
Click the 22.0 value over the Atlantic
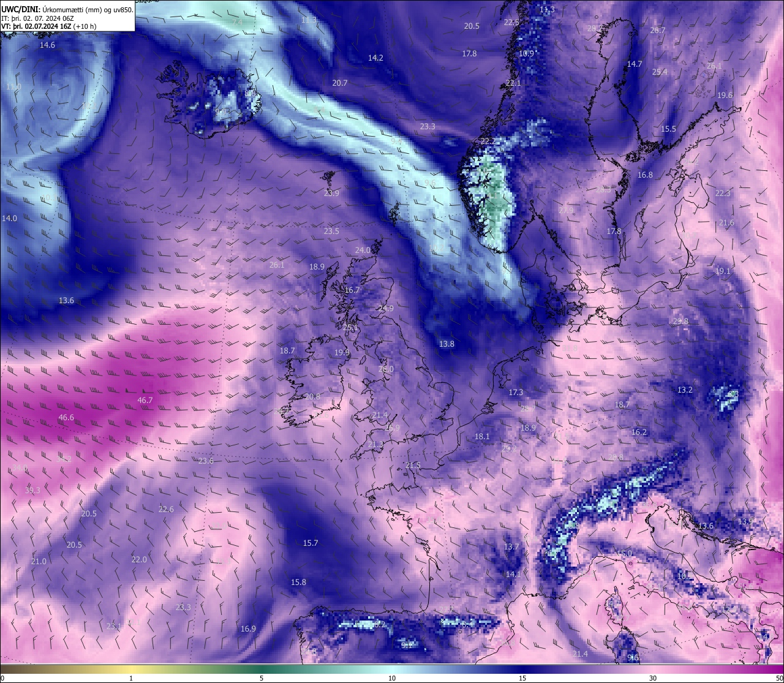pos(139,559)
